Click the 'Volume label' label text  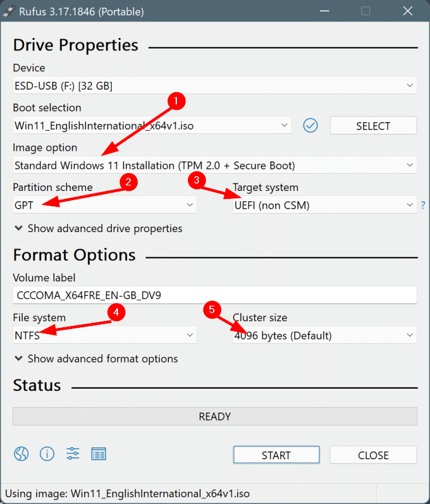coord(44,277)
